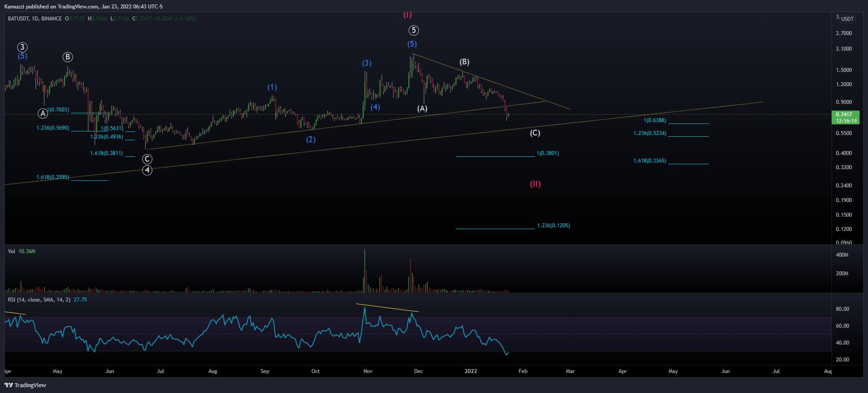Image resolution: width=868 pixels, height=393 pixels.
Task: Click the Fibonacci label 1(0.6388)
Action: tap(655, 120)
